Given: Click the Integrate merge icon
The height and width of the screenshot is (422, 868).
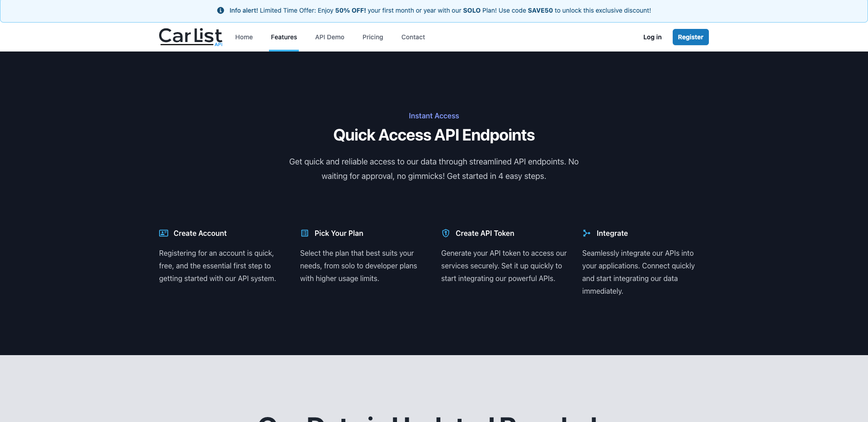Looking at the screenshot, I should pyautogui.click(x=586, y=233).
